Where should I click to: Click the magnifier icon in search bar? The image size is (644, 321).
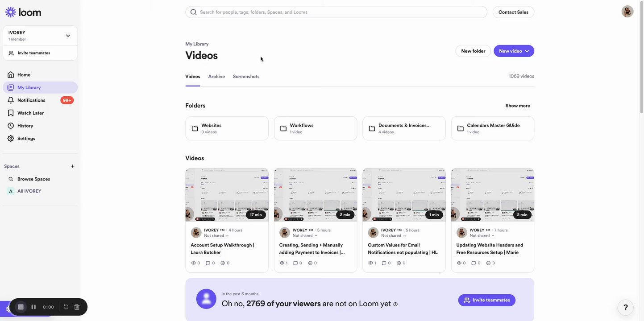tap(193, 12)
